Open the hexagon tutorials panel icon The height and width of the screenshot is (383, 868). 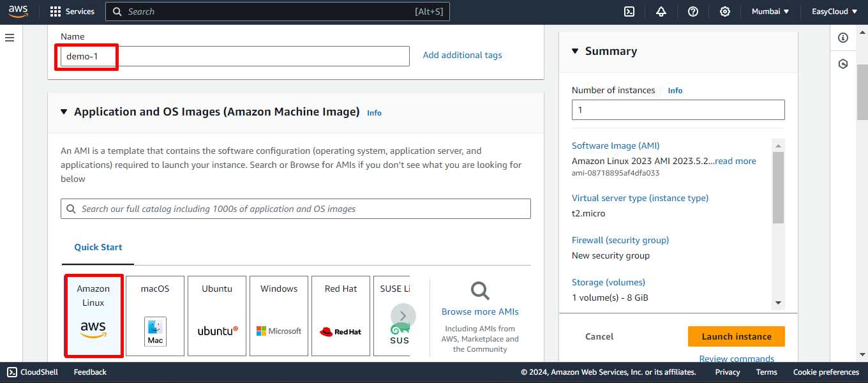click(843, 64)
